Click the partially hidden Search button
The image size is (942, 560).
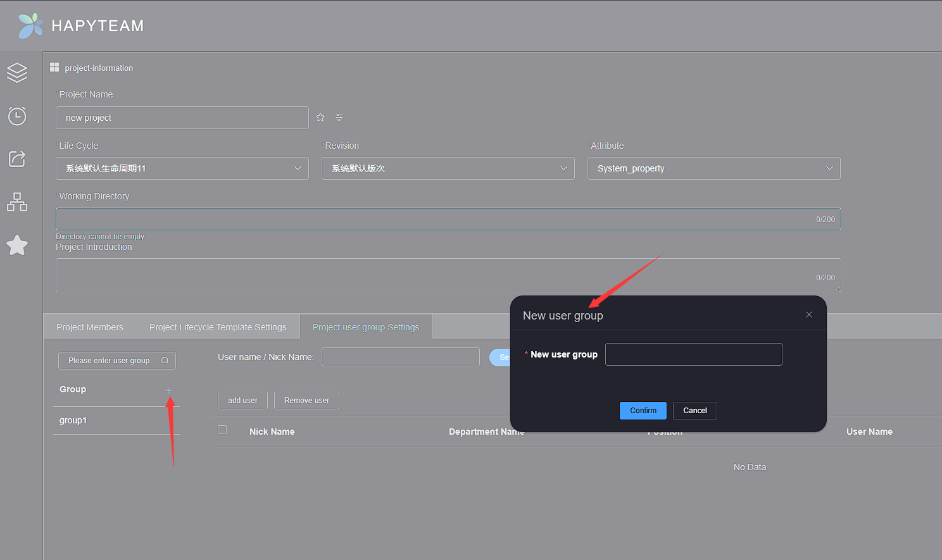[500, 357]
